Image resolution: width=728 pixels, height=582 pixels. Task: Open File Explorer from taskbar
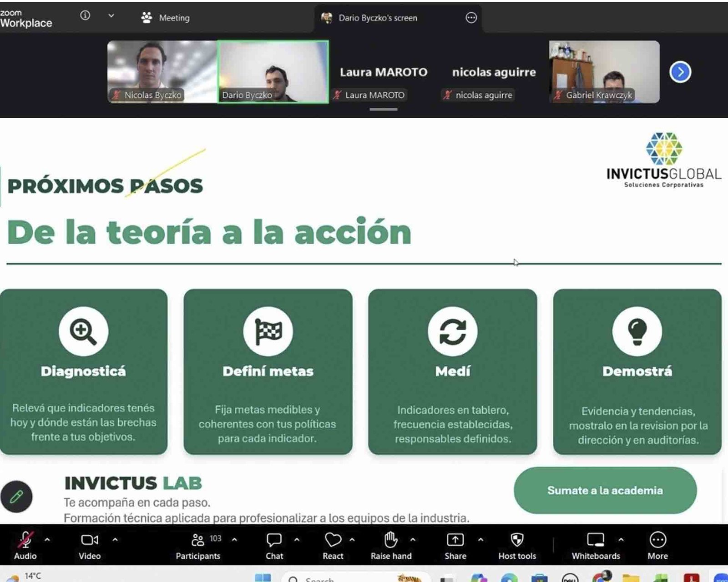tap(631, 578)
